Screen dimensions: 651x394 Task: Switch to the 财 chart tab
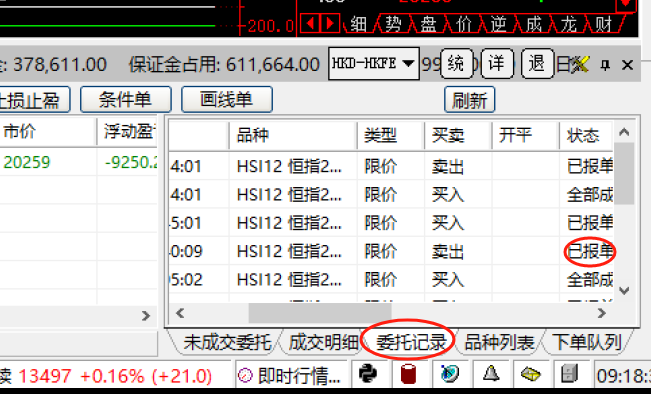pyautogui.click(x=604, y=24)
